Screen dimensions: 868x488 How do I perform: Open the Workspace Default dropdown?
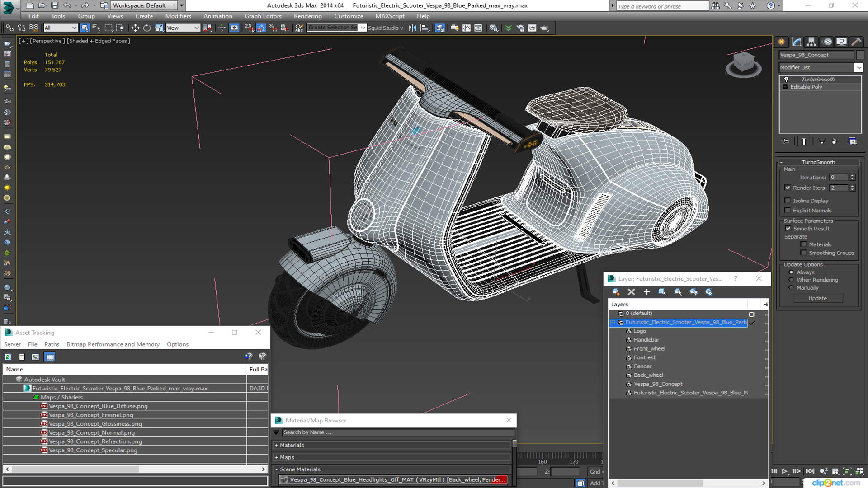(x=144, y=5)
